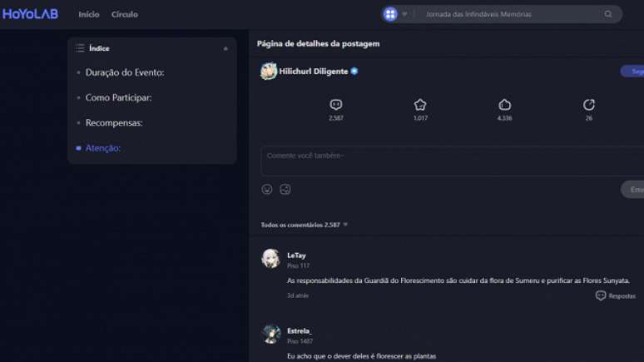Reply to LeTay's comment via Respostas
The height and width of the screenshot is (362, 644).
pos(615,296)
